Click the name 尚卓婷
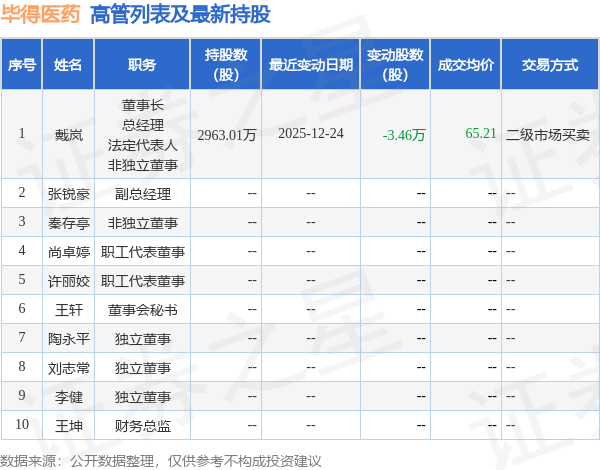This screenshot has height=470, width=600. coord(68,252)
